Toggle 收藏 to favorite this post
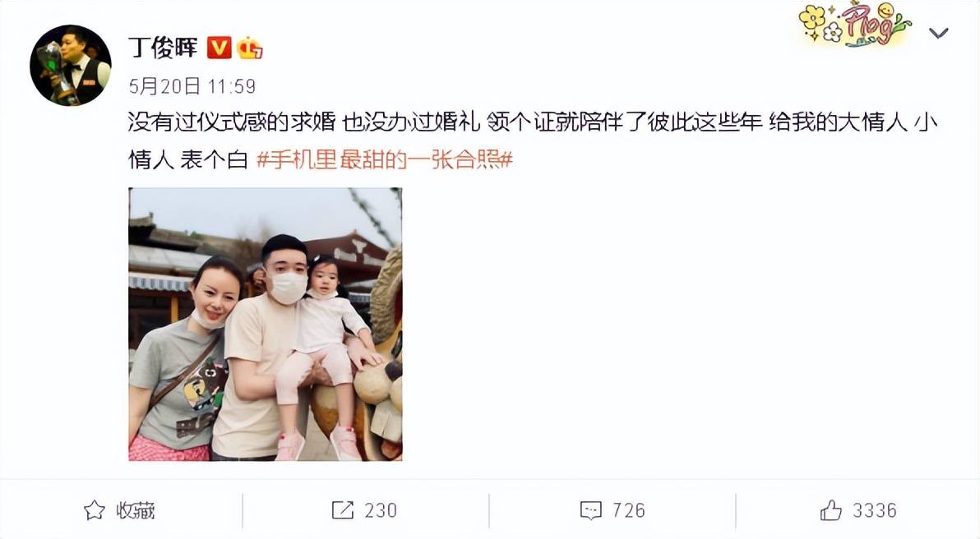 click(120, 510)
